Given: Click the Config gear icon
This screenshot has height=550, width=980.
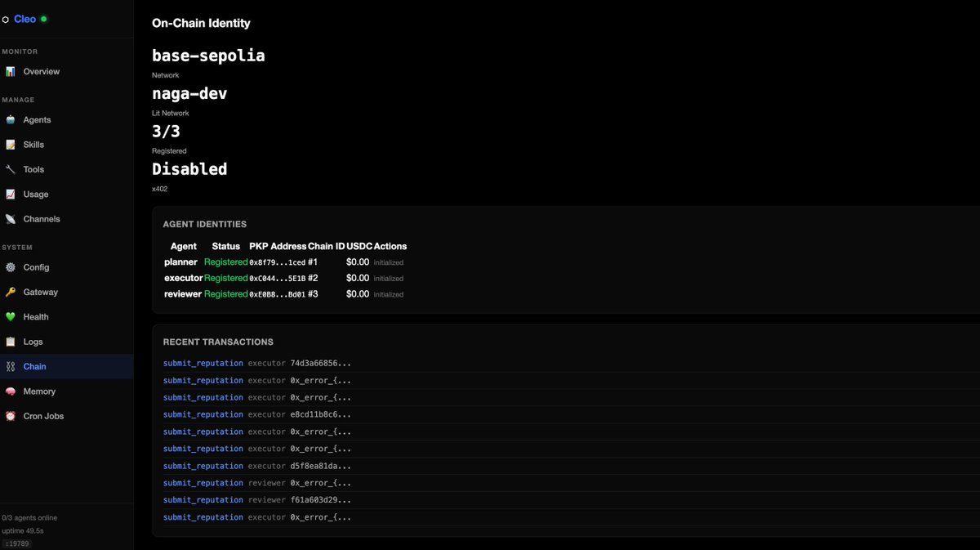Looking at the screenshot, I should coord(11,267).
